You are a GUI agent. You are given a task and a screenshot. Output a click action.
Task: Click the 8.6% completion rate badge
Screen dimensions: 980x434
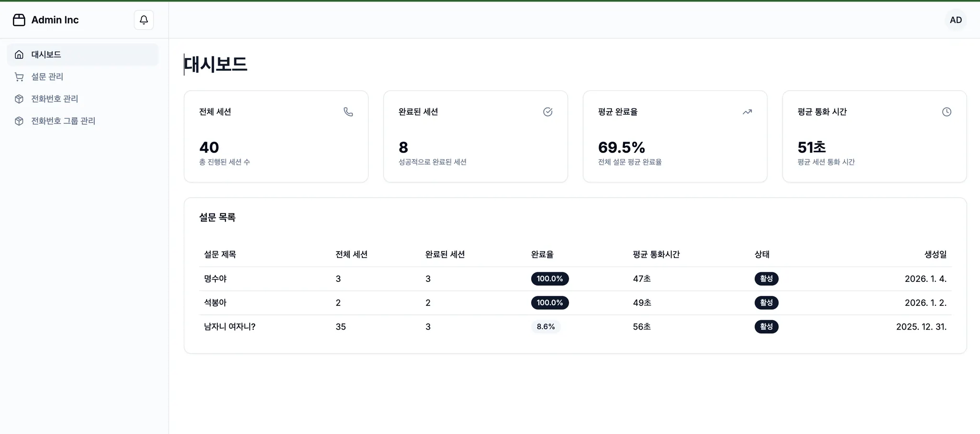(x=546, y=327)
